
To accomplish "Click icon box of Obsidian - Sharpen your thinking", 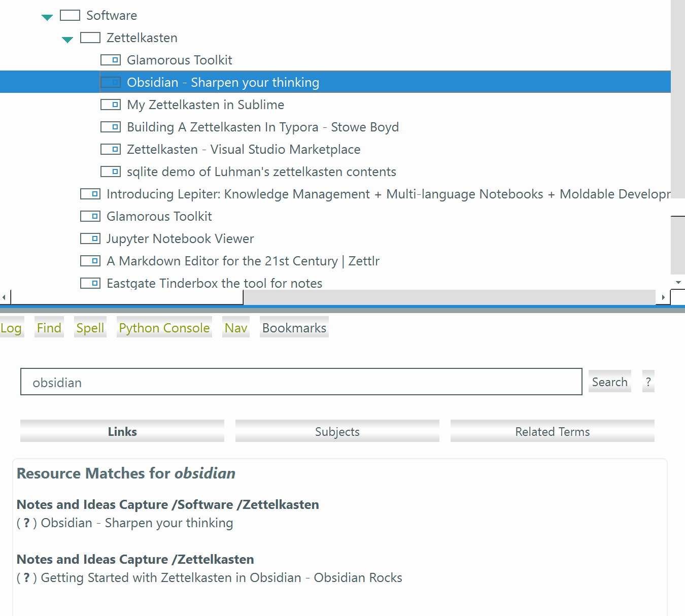I will click(111, 82).
